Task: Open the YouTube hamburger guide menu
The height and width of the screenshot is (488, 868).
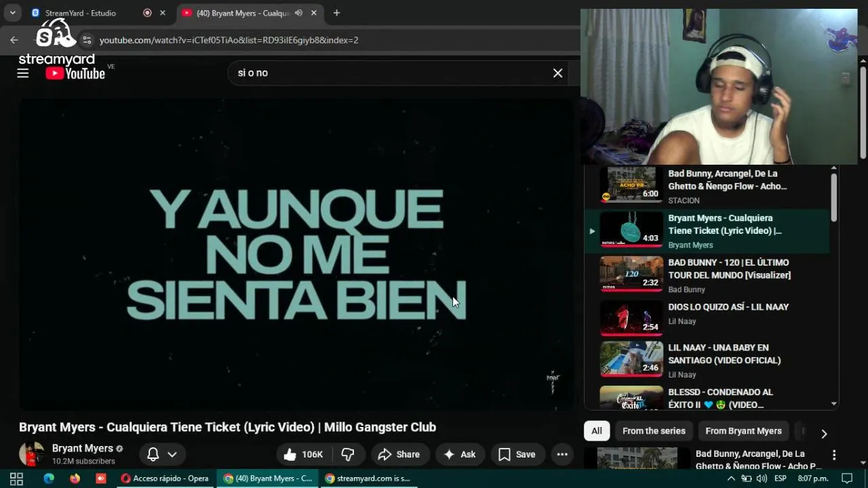Action: [x=23, y=73]
